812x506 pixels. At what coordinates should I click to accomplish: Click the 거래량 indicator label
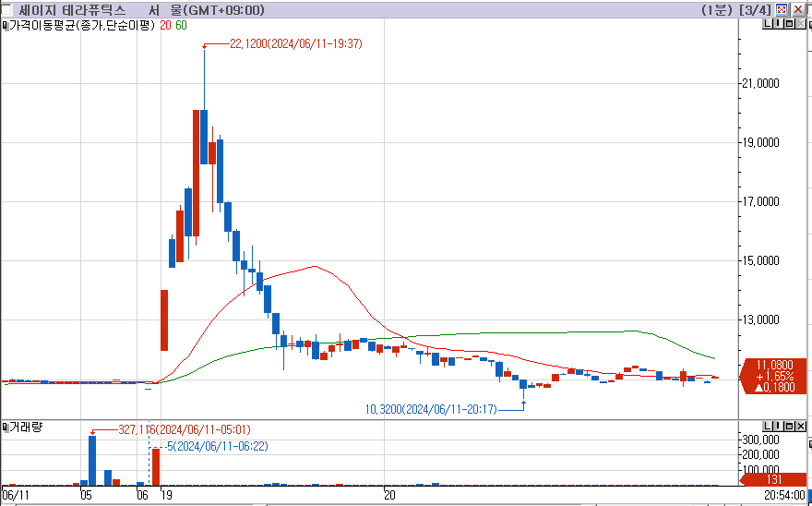[26, 428]
